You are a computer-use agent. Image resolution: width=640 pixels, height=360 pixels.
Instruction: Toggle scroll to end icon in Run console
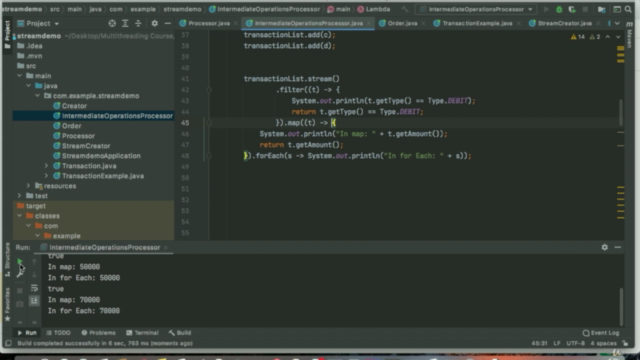click(x=34, y=301)
